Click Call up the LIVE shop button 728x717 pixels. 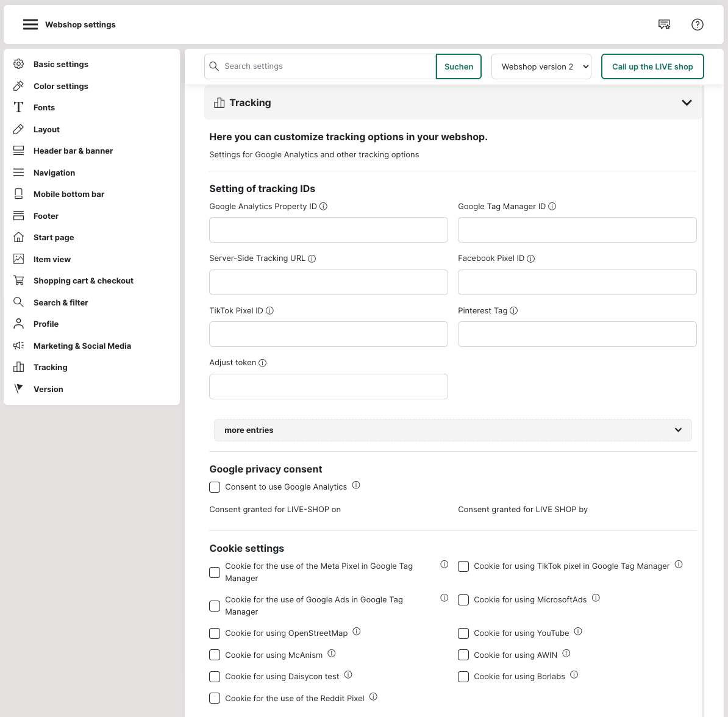[652, 66]
